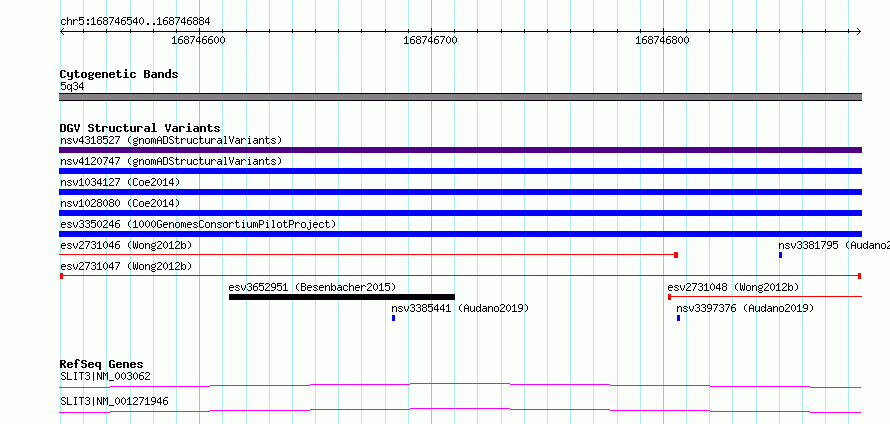
Task: Select the blue nsv1028080 variant bar
Action: 460,213
